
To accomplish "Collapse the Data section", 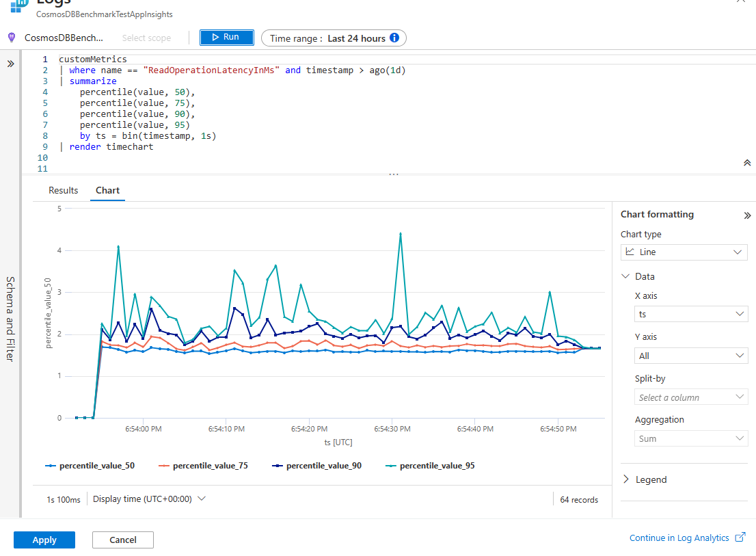I will 638,276.
